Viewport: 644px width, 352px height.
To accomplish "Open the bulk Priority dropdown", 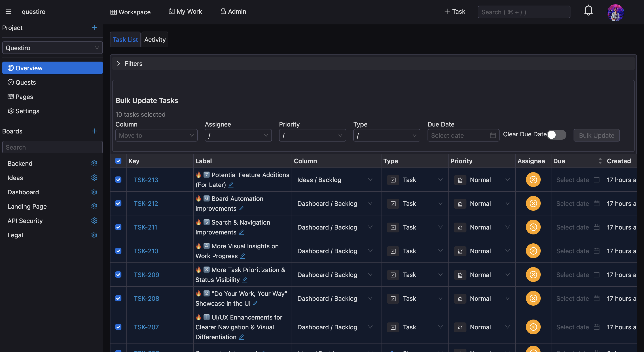I will pos(313,135).
